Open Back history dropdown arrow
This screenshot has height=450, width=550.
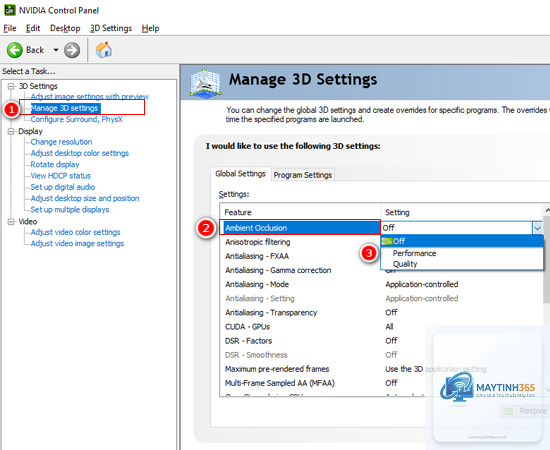point(56,50)
